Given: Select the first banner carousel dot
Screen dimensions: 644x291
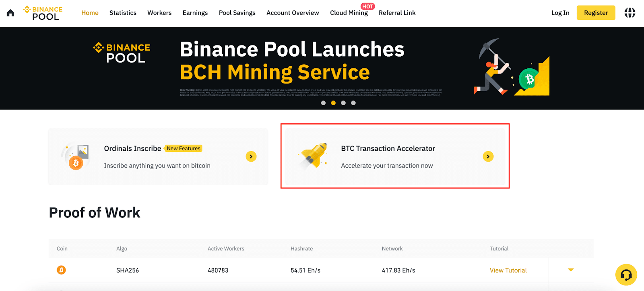Looking at the screenshot, I should point(323,103).
